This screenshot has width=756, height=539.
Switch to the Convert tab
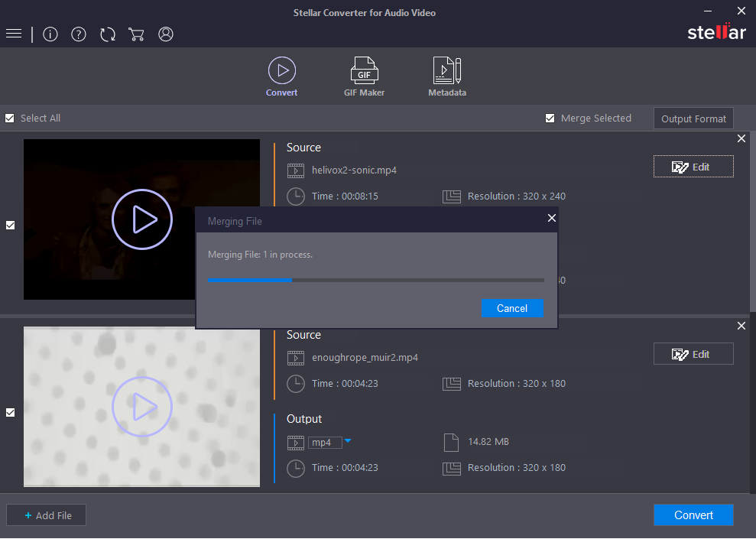point(281,76)
